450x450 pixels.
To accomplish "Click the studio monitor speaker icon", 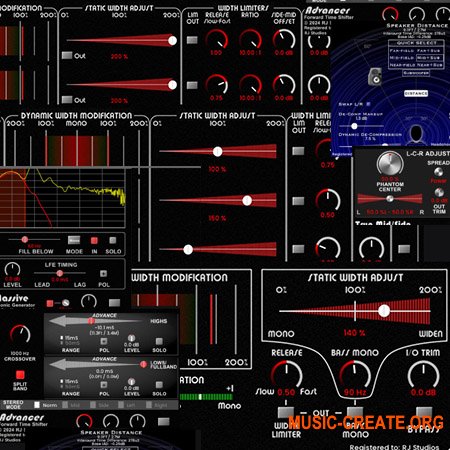I will click(376, 76).
